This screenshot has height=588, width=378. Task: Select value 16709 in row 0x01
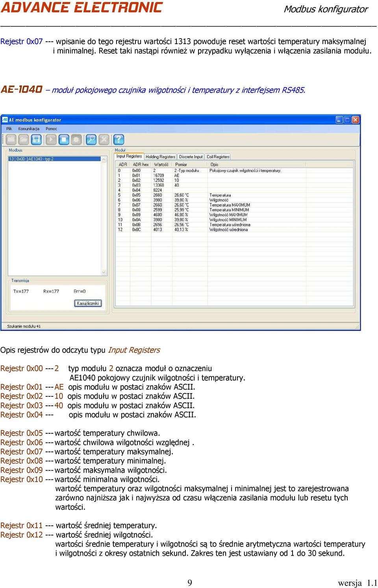tap(159, 176)
